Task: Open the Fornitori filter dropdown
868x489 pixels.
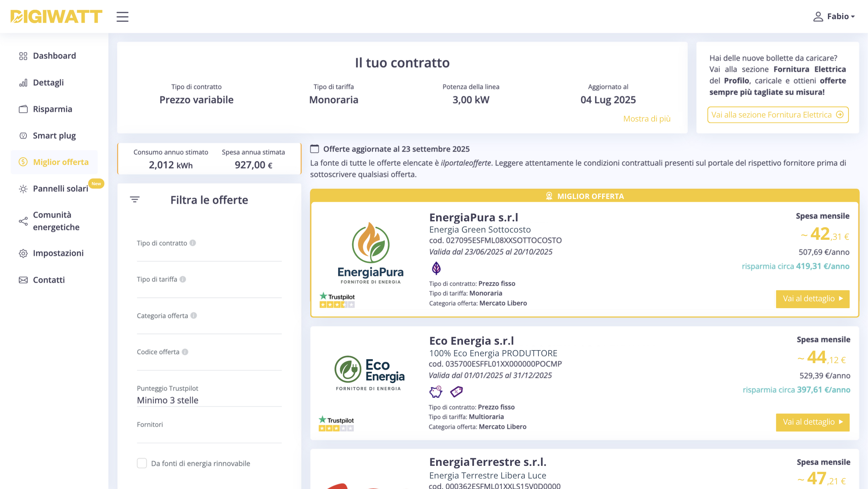Action: [209, 436]
